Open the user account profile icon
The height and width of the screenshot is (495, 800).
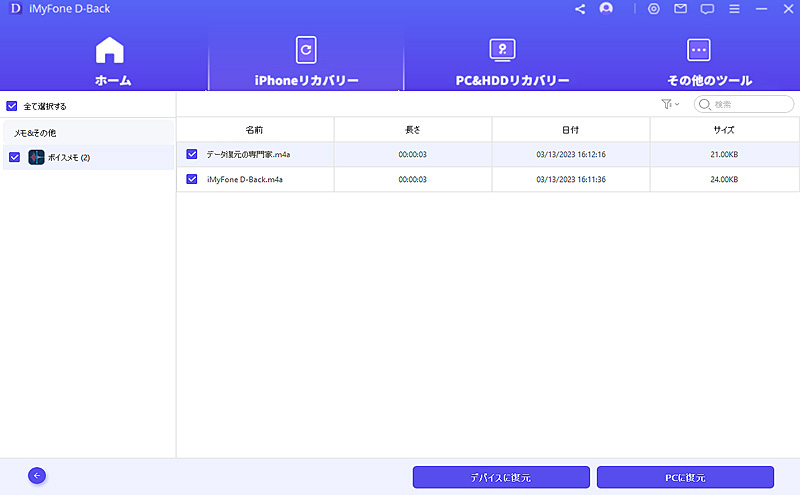point(606,9)
